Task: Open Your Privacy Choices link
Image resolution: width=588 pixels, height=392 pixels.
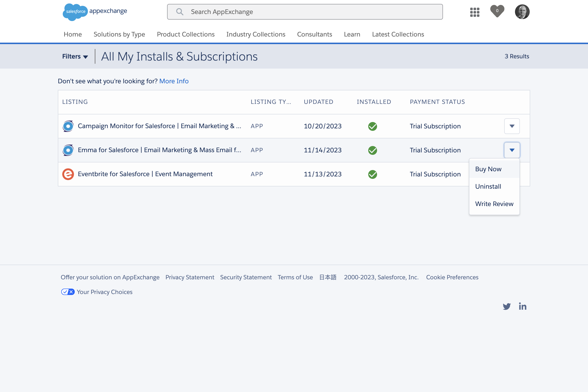Action: point(105,292)
